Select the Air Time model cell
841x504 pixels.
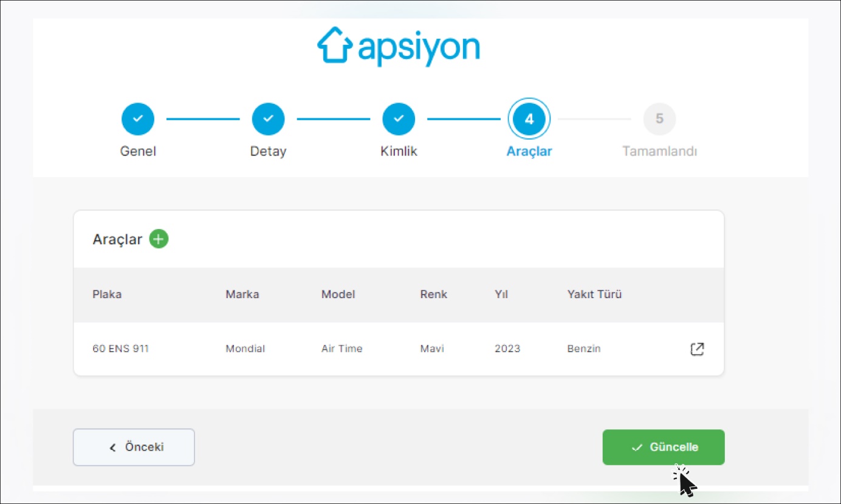point(342,349)
